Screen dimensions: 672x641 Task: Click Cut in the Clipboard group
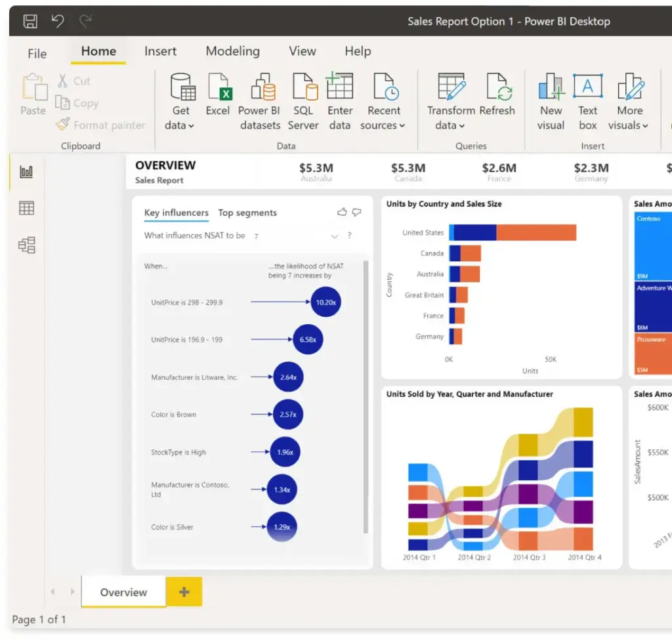pyautogui.click(x=73, y=81)
